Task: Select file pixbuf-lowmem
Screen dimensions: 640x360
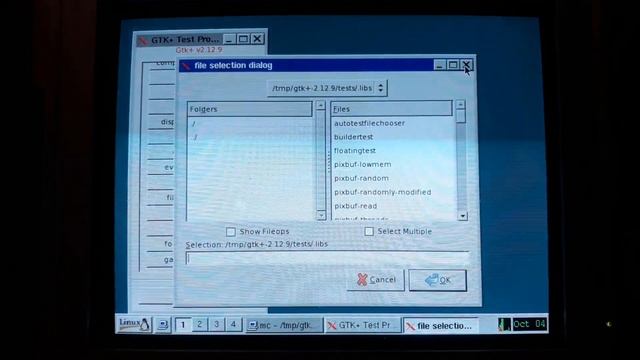Action: pyautogui.click(x=362, y=164)
